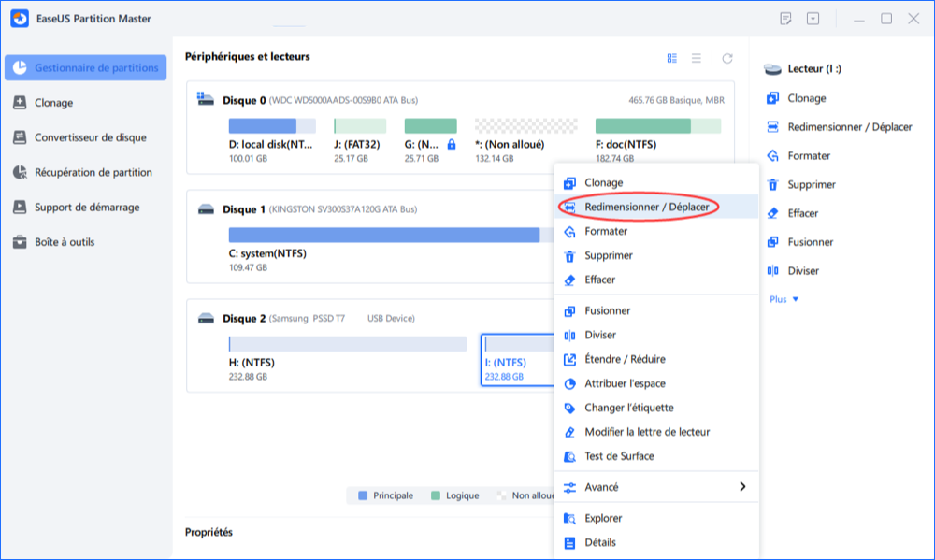
Task: Choose Clonage in the context menu
Action: pos(656,182)
